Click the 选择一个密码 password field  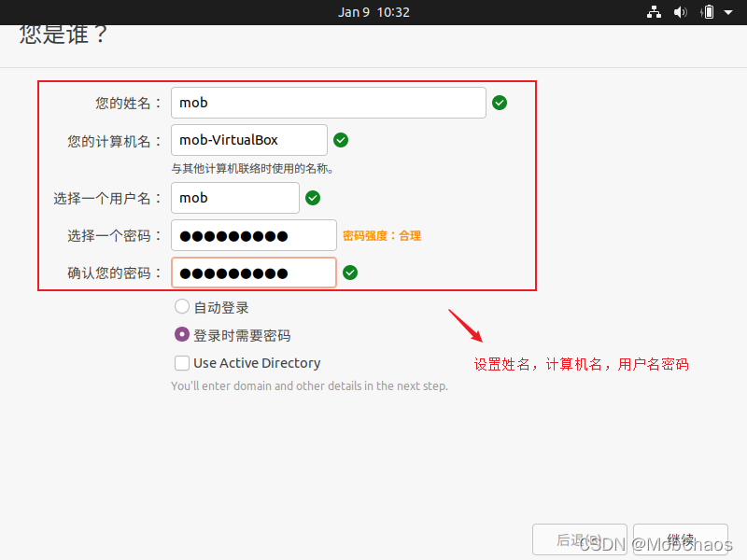(254, 235)
